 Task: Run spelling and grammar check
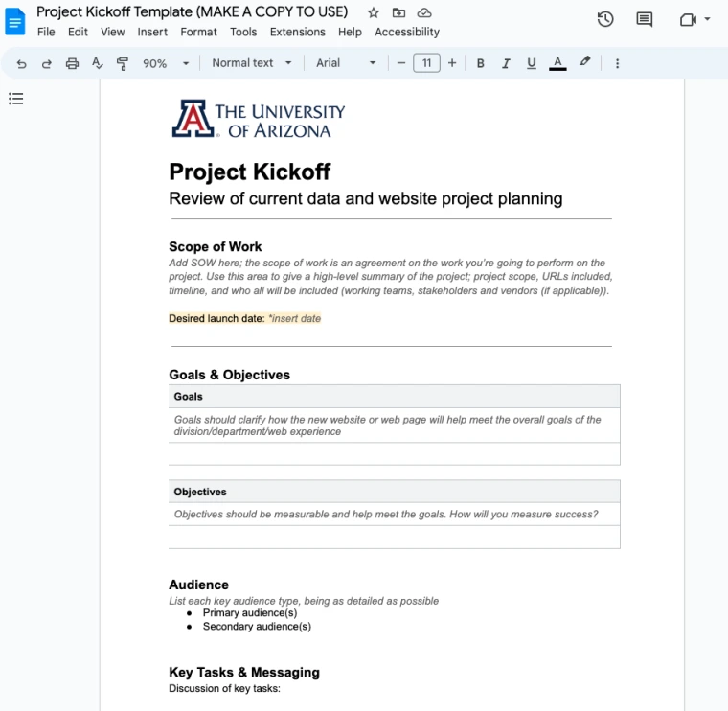(x=97, y=63)
